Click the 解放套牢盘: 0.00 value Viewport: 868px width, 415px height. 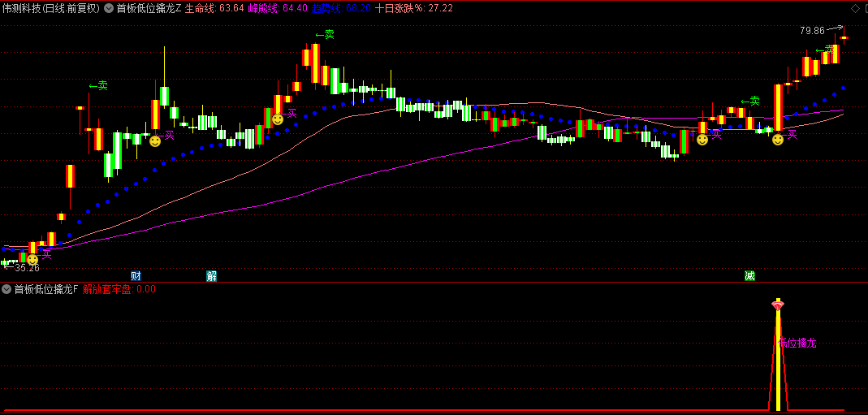[x=119, y=289]
